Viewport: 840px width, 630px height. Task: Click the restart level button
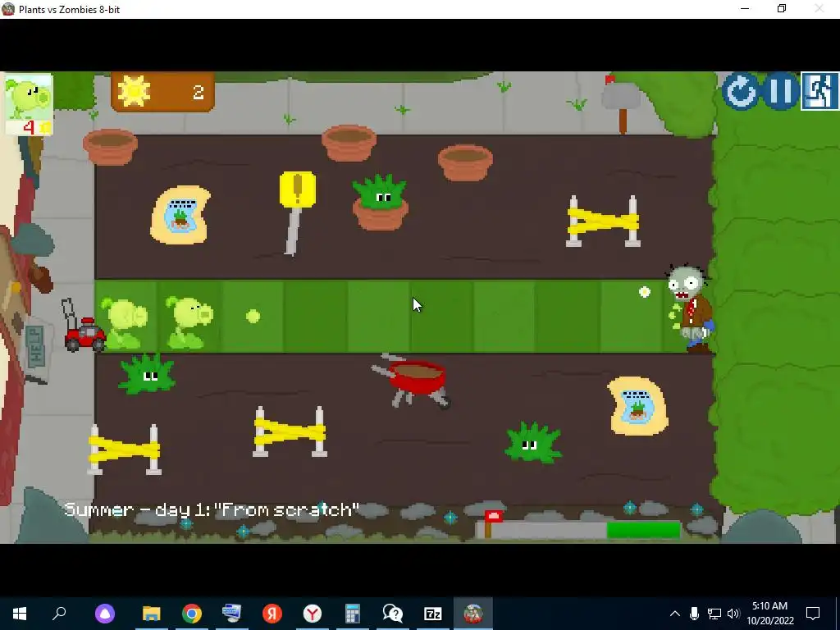click(x=740, y=92)
